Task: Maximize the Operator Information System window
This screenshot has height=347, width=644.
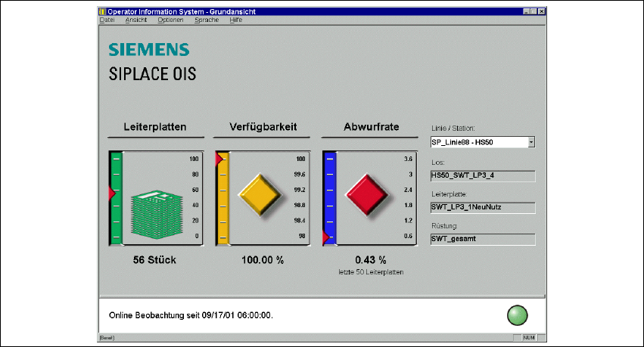Action: [x=534, y=11]
